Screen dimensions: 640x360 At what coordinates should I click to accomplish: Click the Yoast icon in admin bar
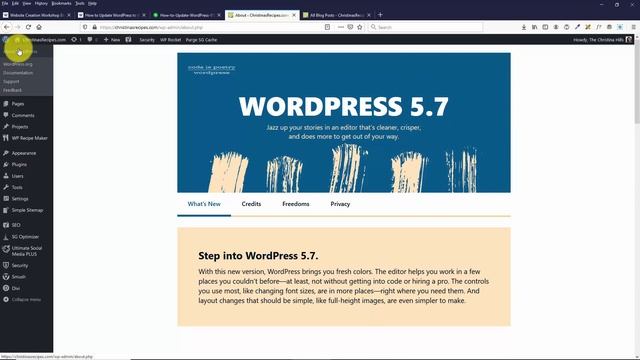[x=129, y=40]
